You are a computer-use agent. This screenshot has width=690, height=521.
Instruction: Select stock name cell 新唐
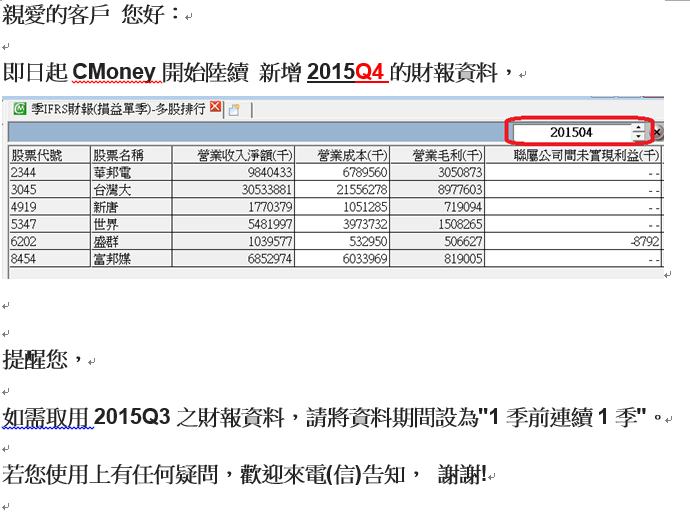click(131, 207)
